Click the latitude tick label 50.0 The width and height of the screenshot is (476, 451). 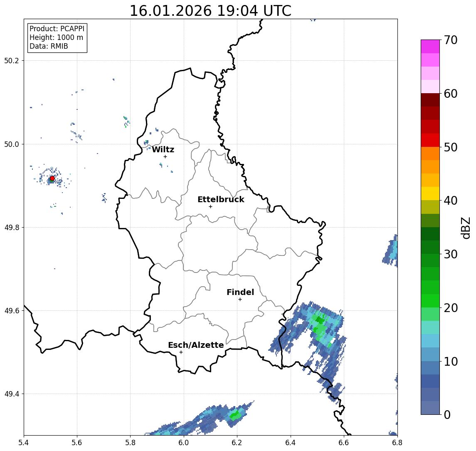[12, 144]
